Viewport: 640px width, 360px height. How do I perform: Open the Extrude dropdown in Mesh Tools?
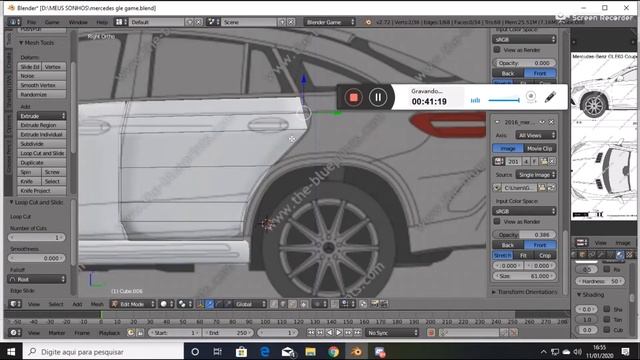[x=42, y=116]
